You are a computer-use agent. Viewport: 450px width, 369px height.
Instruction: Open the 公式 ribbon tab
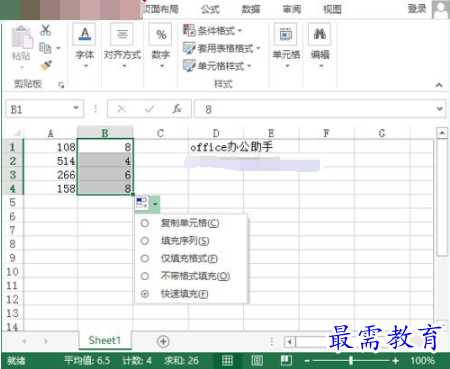coord(210,9)
